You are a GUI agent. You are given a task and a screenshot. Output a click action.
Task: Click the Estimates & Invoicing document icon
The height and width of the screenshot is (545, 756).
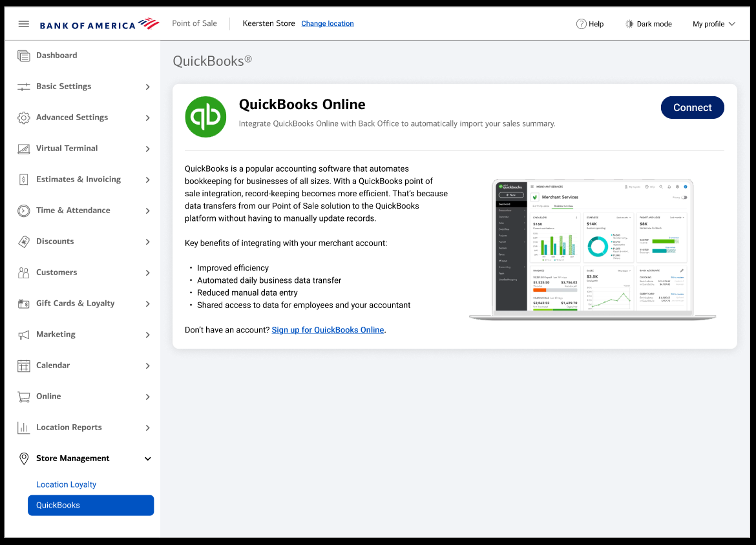pos(24,180)
